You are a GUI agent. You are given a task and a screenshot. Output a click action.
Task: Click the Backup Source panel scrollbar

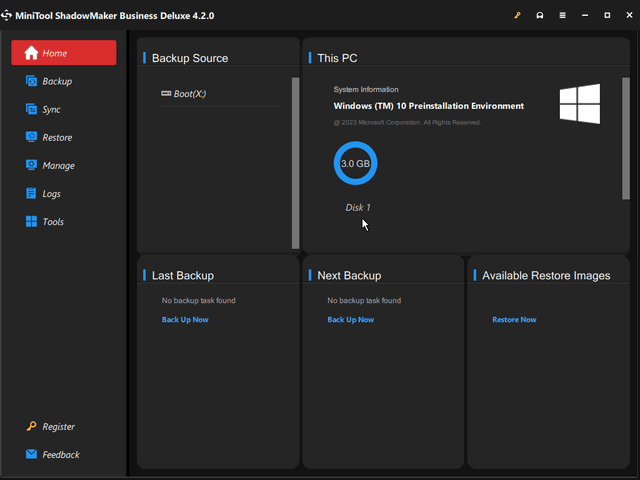295,160
